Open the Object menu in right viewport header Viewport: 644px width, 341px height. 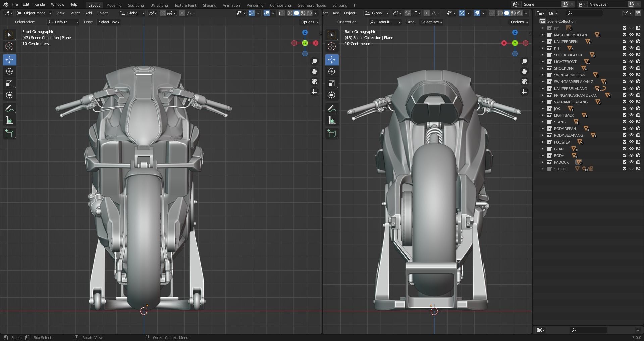[350, 13]
